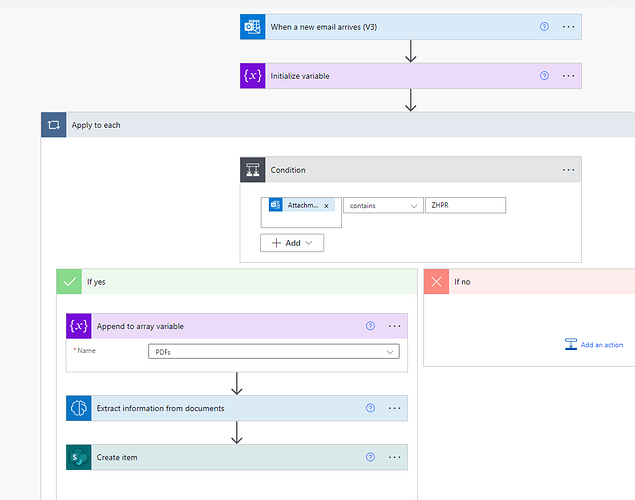Click the Outlook icon on email trigger
This screenshot has width=635, height=500.
252,27
